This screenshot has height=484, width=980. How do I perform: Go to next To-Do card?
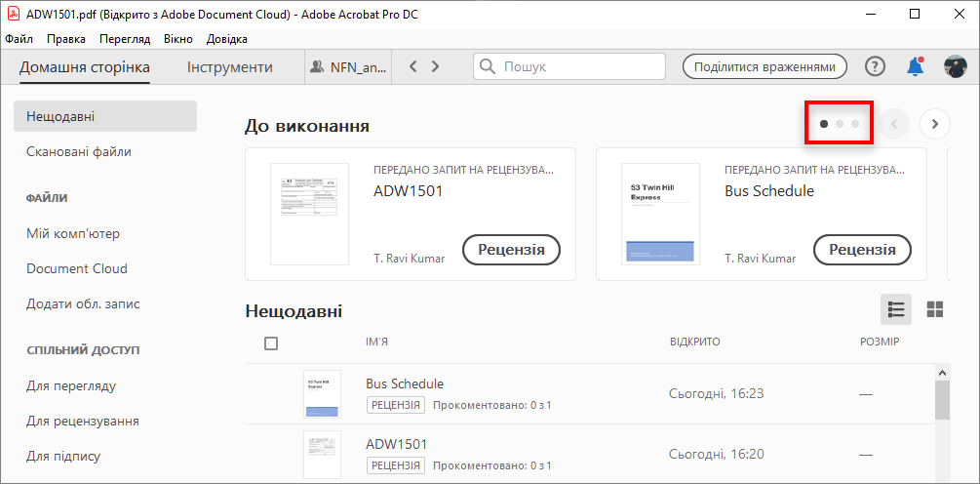[x=935, y=124]
